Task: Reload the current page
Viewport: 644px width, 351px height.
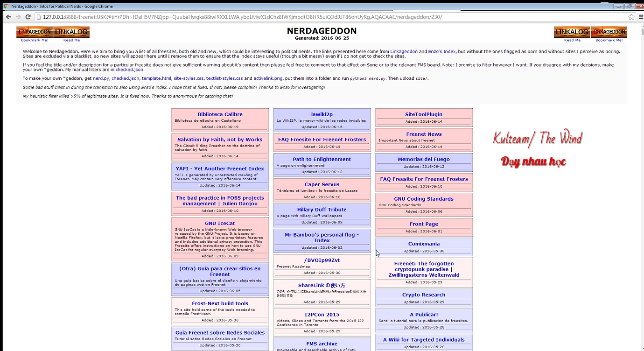Action: pyautogui.click(x=28, y=17)
